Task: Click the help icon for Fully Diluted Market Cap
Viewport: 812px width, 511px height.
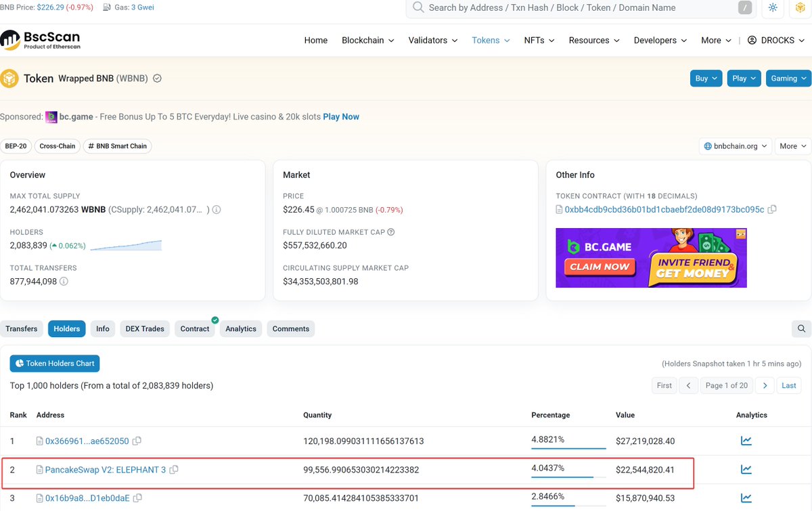Action: 391,232
